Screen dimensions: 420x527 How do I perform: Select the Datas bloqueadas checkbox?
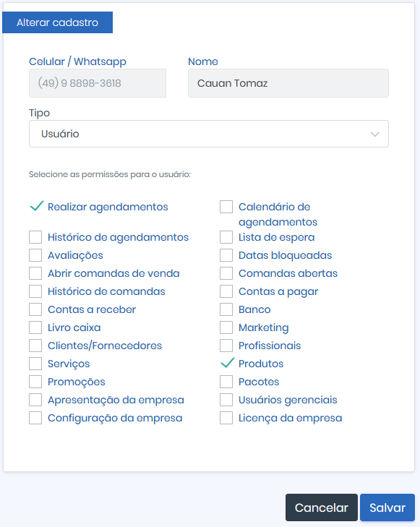pos(226,255)
